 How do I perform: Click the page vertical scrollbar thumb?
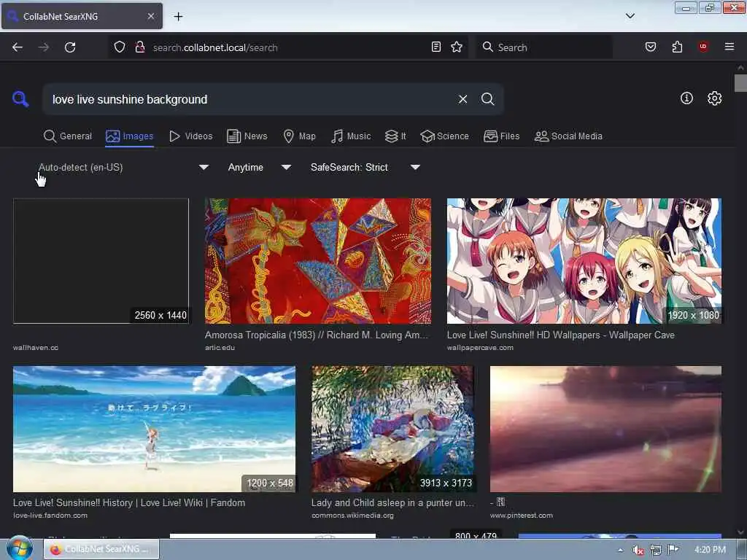point(740,83)
